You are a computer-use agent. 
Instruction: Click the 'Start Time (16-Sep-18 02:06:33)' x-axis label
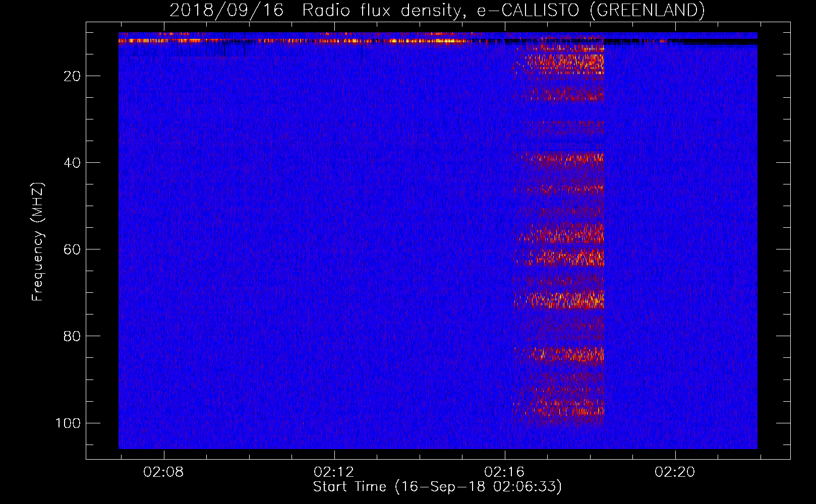tap(437, 487)
